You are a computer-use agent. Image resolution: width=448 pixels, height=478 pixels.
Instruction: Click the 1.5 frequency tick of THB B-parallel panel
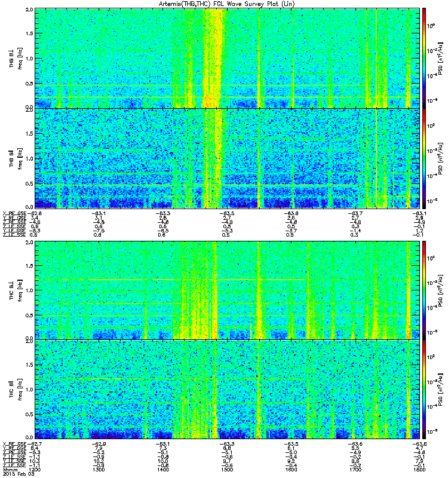click(29, 133)
